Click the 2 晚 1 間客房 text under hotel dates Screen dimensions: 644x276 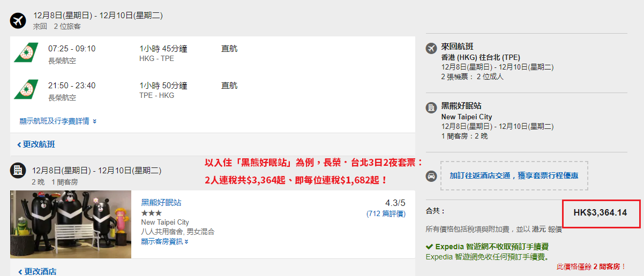point(55,182)
